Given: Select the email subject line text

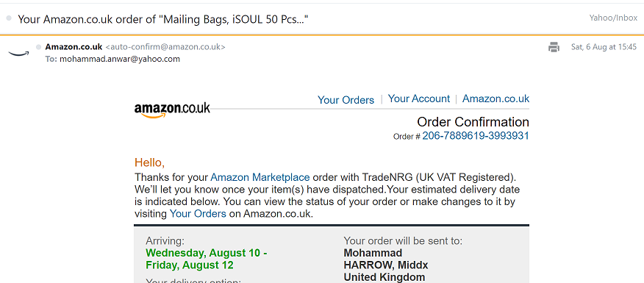Looking at the screenshot, I should click(x=163, y=19).
